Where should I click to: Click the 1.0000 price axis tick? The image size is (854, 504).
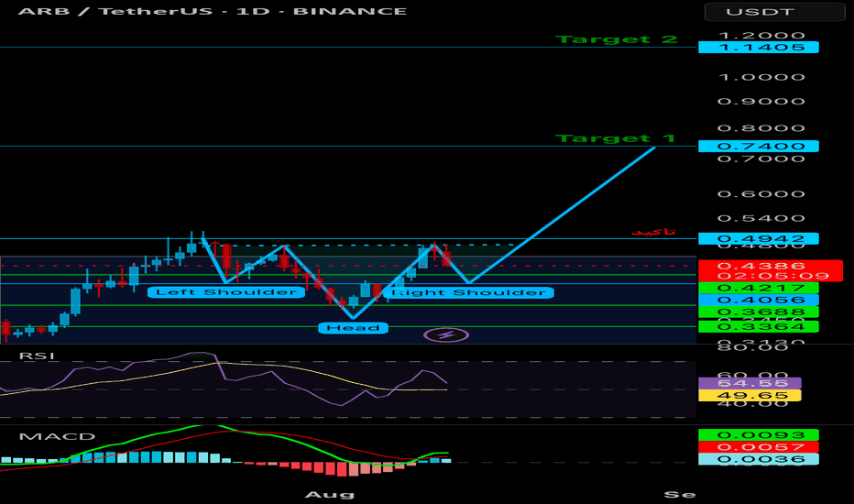(761, 77)
